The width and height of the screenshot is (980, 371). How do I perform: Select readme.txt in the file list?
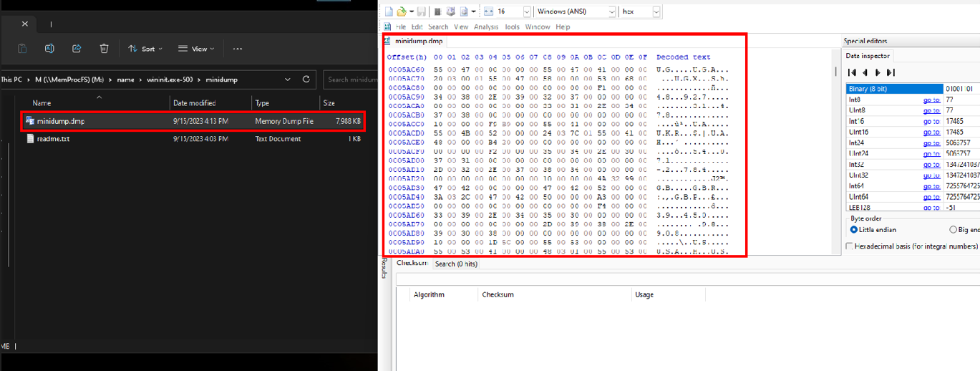pos(53,139)
